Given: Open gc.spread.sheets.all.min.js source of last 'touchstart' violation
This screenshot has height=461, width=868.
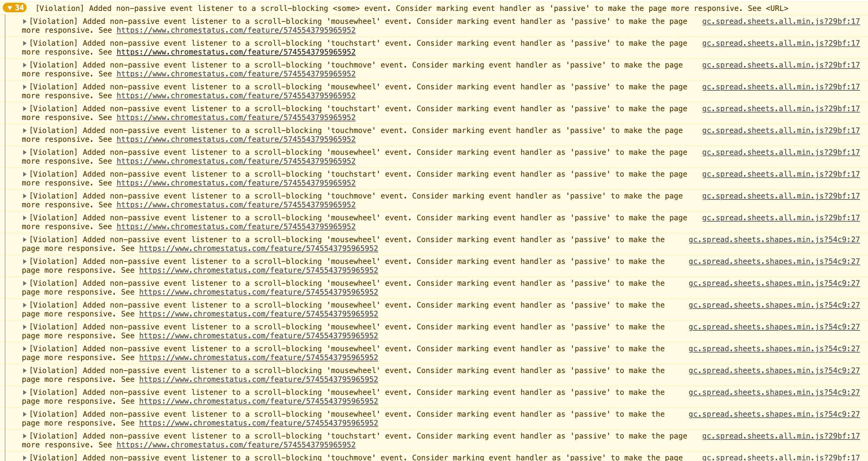Looking at the screenshot, I should [781, 436].
